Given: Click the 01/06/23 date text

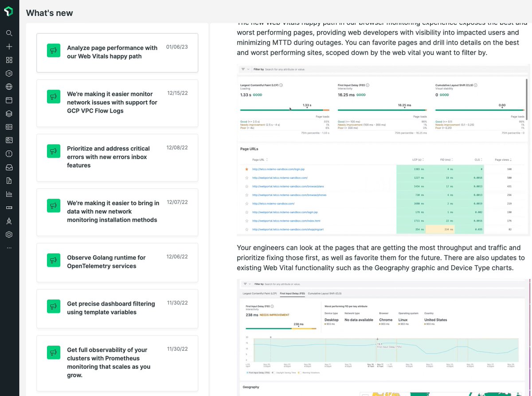Looking at the screenshot, I should click(177, 47).
